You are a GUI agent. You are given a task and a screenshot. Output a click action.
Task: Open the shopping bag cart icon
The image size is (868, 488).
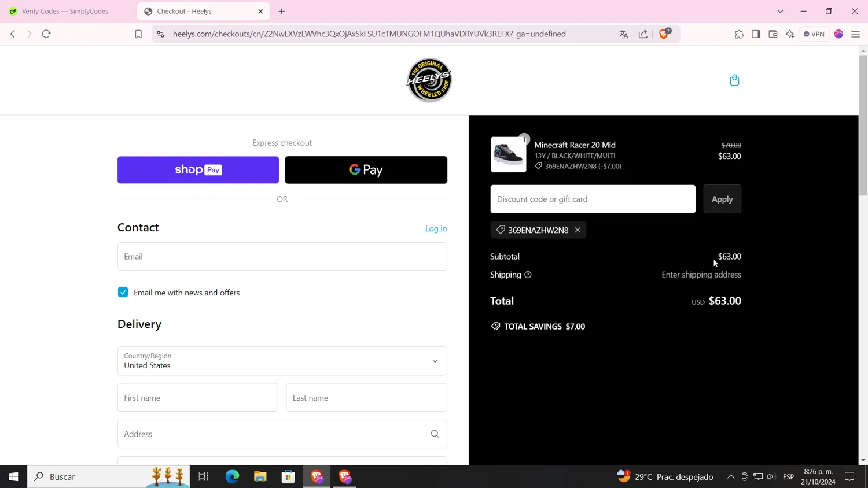pyautogui.click(x=734, y=80)
